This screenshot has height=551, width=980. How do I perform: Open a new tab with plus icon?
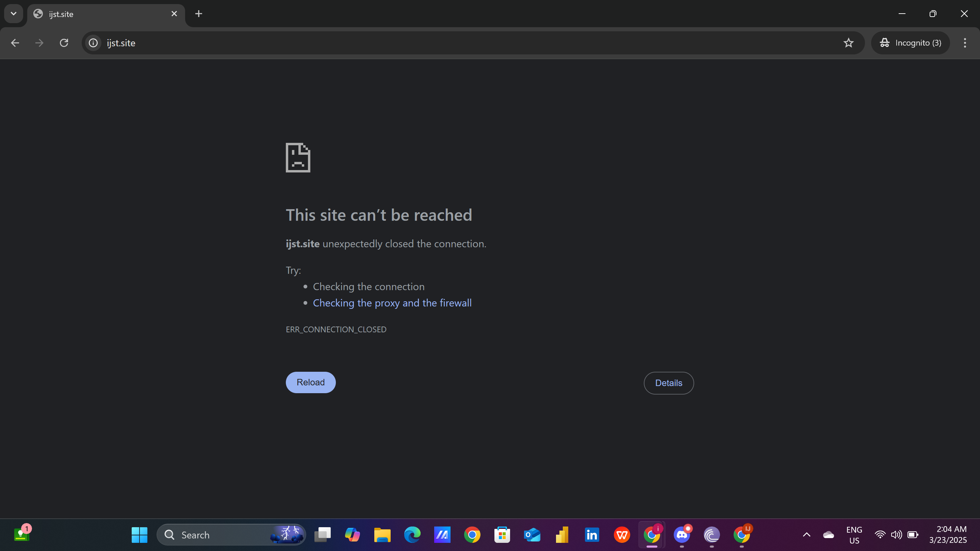click(199, 14)
